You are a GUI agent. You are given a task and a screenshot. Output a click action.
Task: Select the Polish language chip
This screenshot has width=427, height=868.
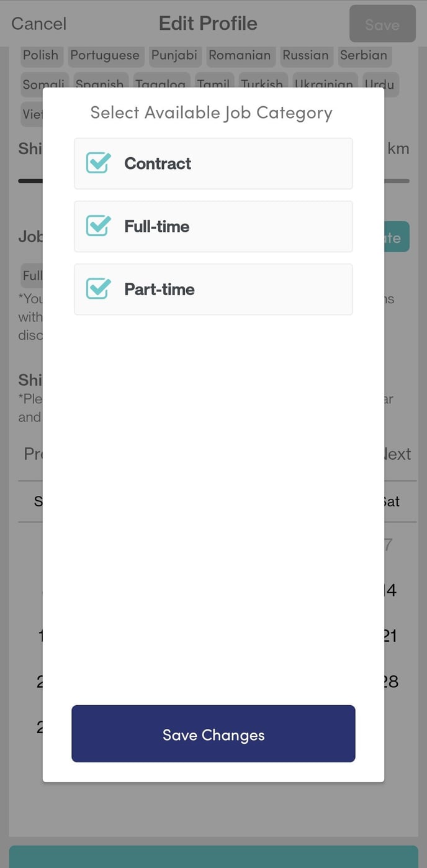tap(40, 55)
